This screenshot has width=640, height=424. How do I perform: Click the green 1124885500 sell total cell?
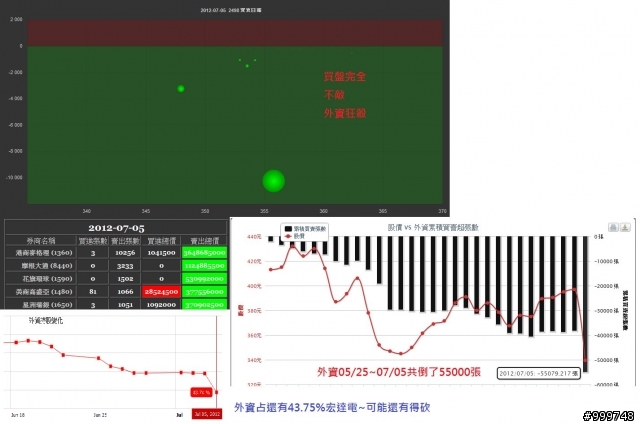204,266
